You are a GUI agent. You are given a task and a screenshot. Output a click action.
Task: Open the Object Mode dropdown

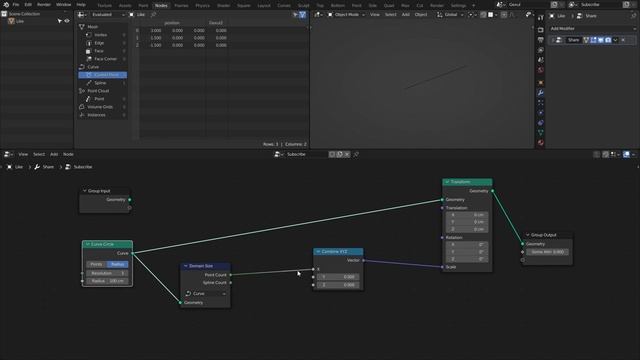pyautogui.click(x=346, y=15)
